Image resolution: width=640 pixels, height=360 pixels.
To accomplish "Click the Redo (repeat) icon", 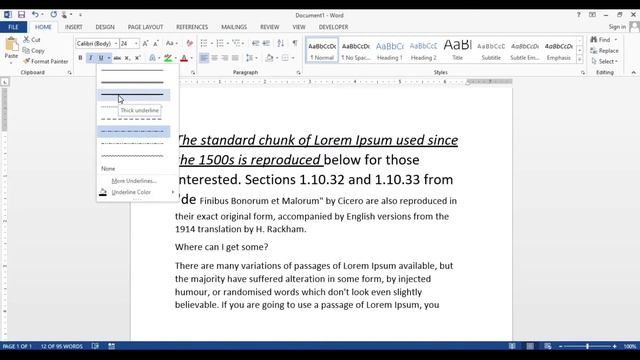I will (53, 15).
